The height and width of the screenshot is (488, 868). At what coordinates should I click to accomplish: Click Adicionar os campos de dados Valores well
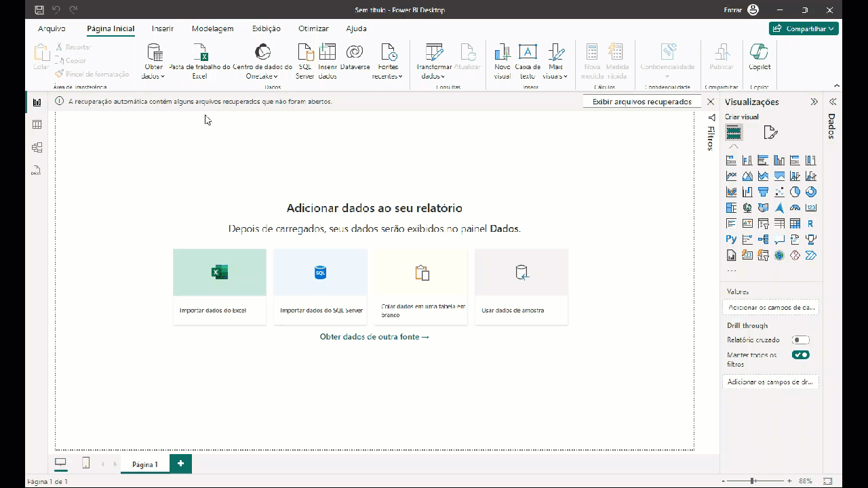(x=771, y=308)
